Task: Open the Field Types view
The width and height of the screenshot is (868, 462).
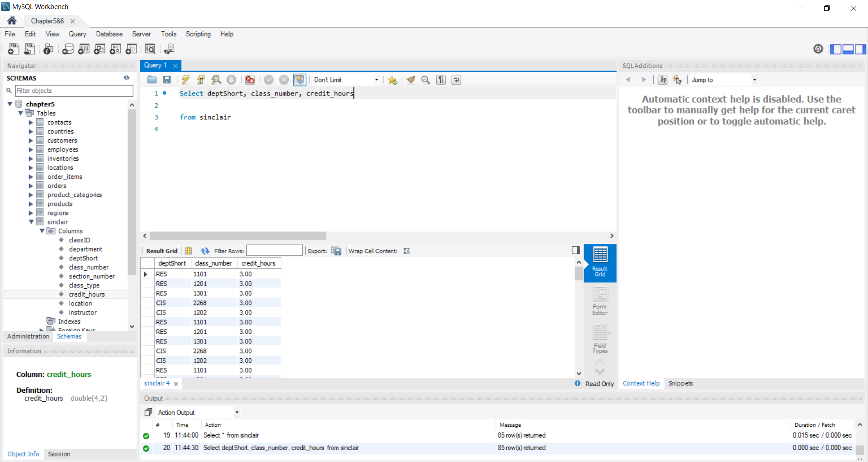Action: coord(600,339)
